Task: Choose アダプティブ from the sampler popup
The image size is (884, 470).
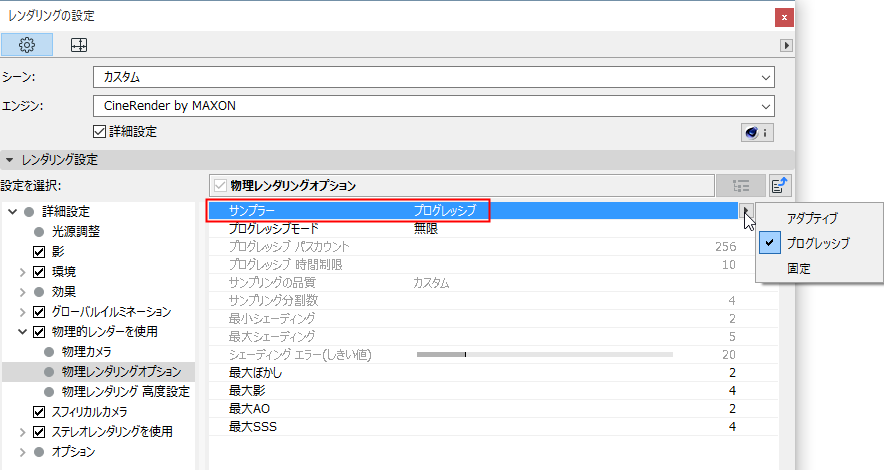Action: [x=812, y=218]
